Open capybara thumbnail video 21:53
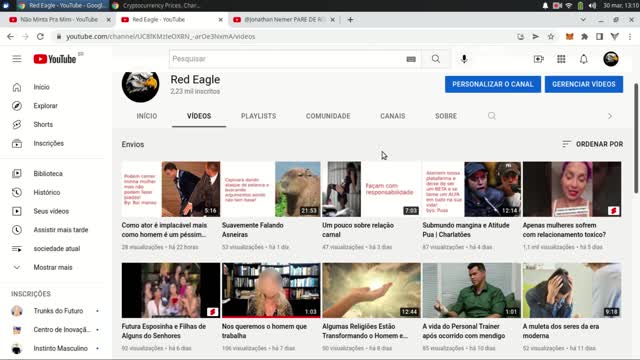Image resolution: width=640 pixels, height=360 pixels. [x=271, y=189]
